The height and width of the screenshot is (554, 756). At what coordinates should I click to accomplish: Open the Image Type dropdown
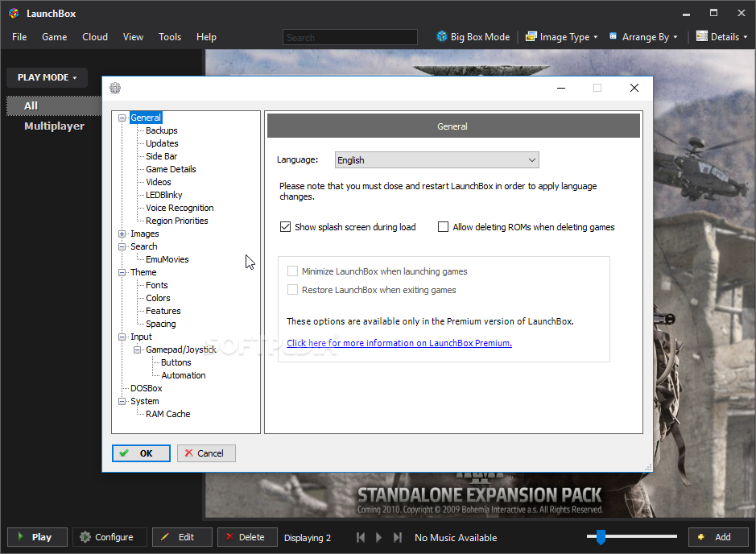(x=562, y=37)
